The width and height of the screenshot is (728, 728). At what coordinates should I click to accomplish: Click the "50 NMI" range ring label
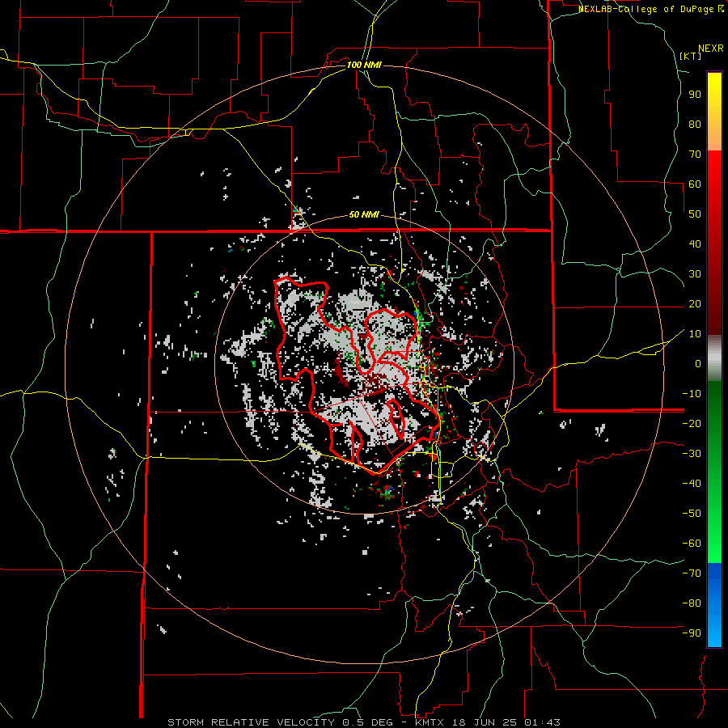click(x=364, y=214)
